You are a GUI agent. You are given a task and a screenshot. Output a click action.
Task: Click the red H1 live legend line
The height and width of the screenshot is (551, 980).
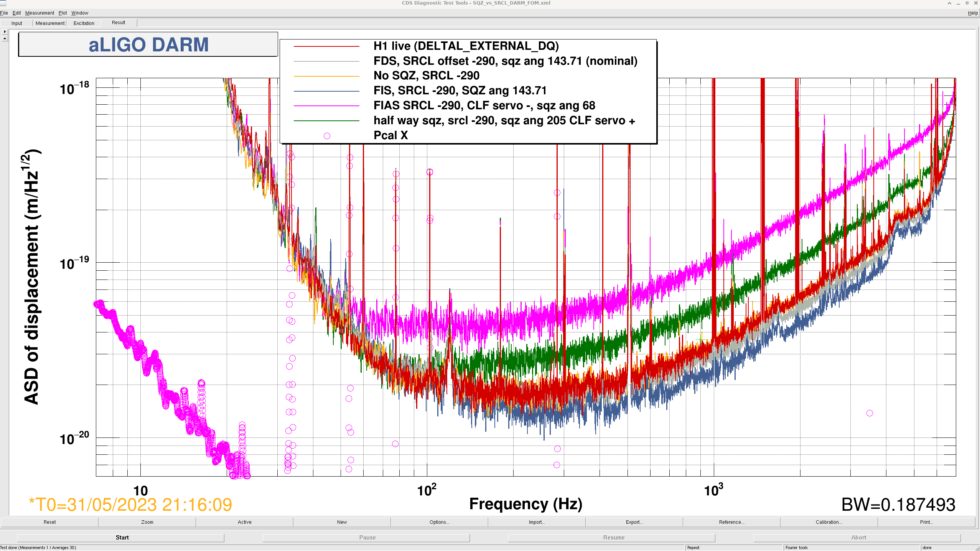(326, 46)
